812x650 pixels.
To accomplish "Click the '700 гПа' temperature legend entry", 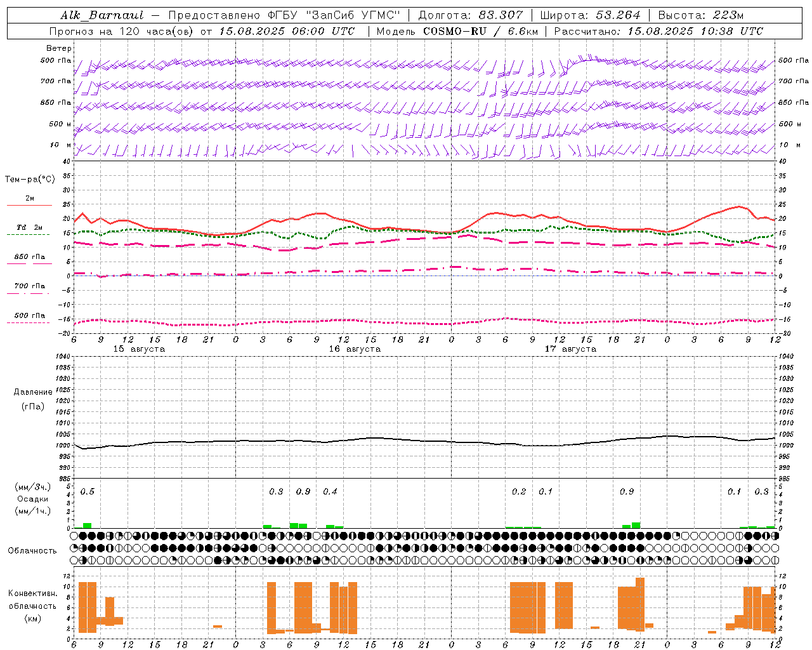I will [30, 286].
